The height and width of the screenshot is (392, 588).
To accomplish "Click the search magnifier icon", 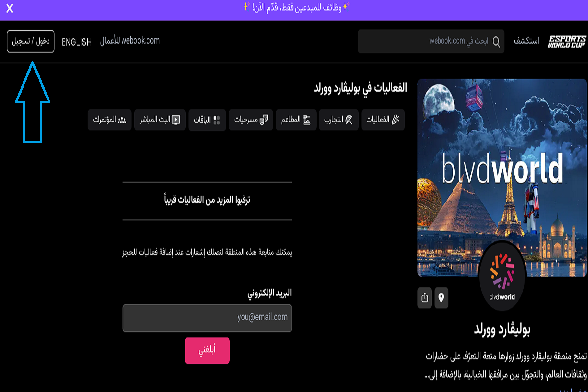I will 497,42.
